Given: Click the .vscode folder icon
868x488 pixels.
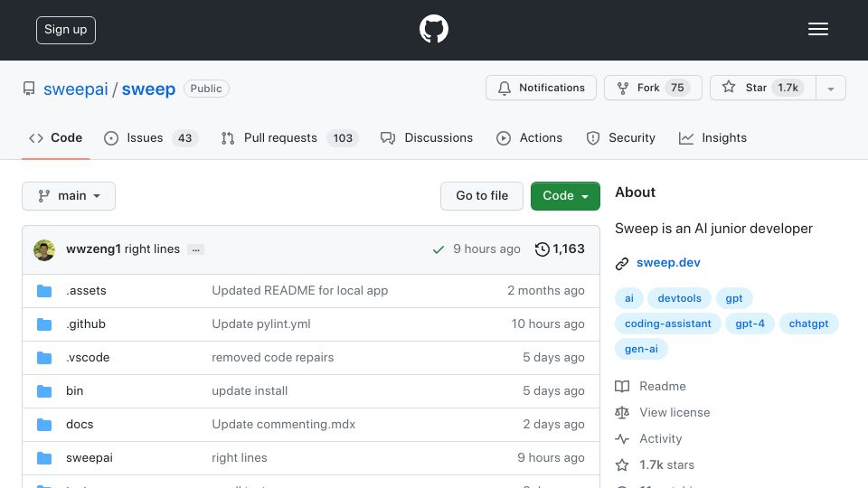Looking at the screenshot, I should (44, 358).
